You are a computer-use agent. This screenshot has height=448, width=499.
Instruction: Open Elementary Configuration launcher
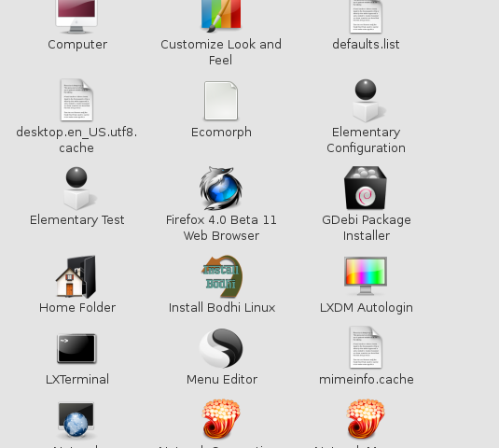pyautogui.click(x=366, y=101)
